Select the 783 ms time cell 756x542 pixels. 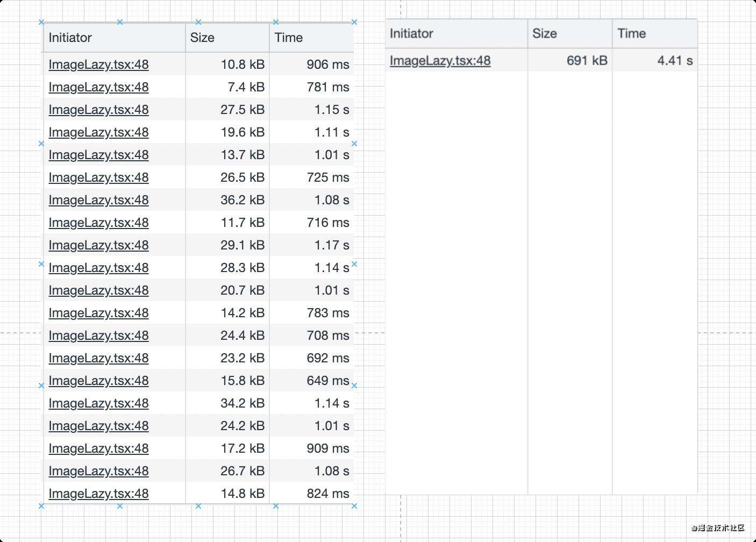(x=312, y=313)
